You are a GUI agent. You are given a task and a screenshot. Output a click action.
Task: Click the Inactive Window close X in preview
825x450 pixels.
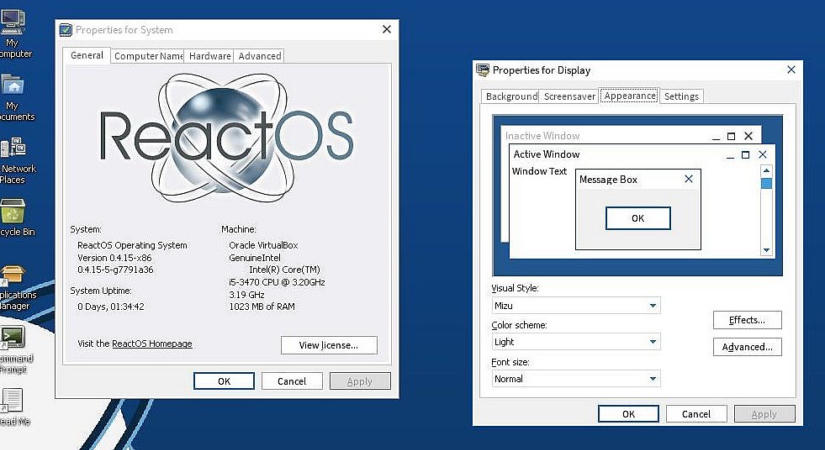(x=748, y=136)
